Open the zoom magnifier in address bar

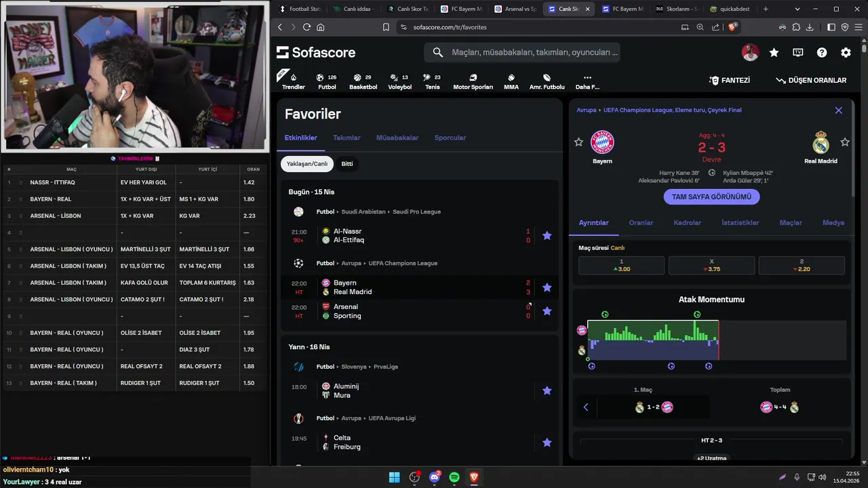700,27
